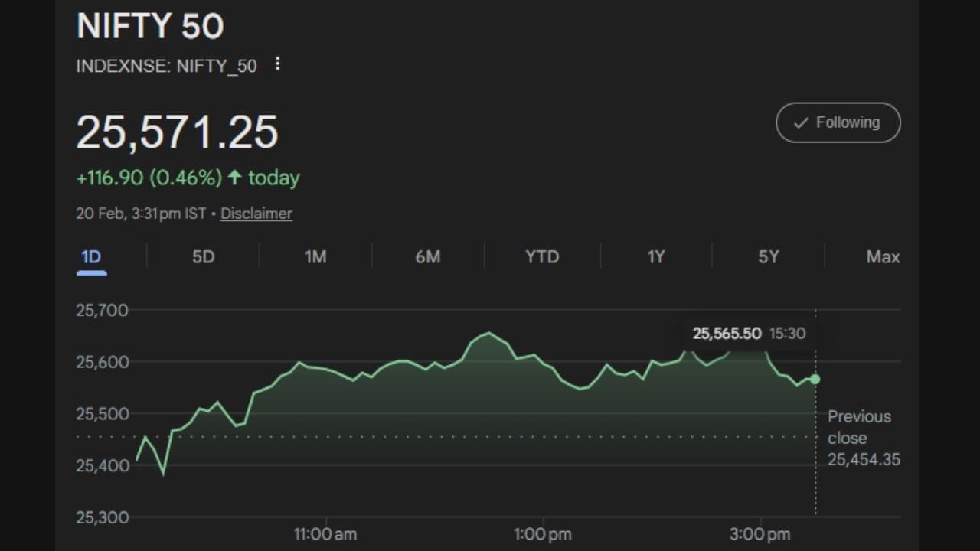Image resolution: width=980 pixels, height=551 pixels.
Task: Switch to the 1M chart view
Action: coord(315,257)
